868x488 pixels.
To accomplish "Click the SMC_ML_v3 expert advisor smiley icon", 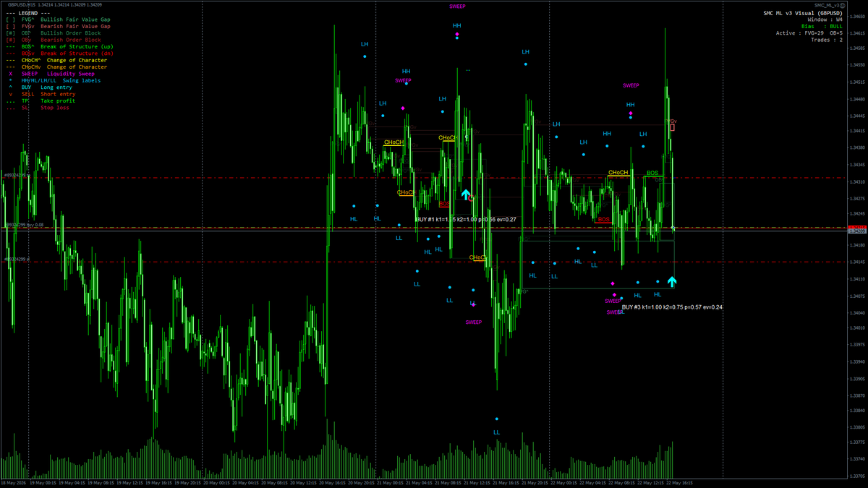I will click(x=841, y=5).
